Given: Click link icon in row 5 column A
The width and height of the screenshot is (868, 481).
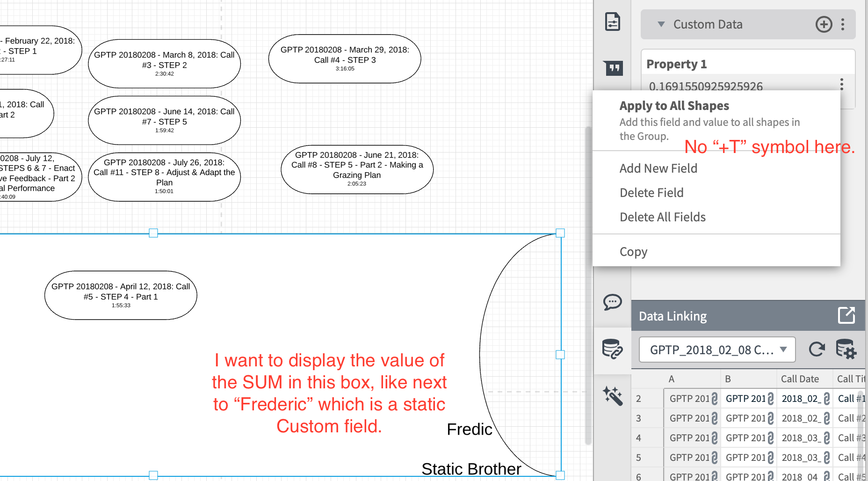Looking at the screenshot, I should [x=714, y=458].
